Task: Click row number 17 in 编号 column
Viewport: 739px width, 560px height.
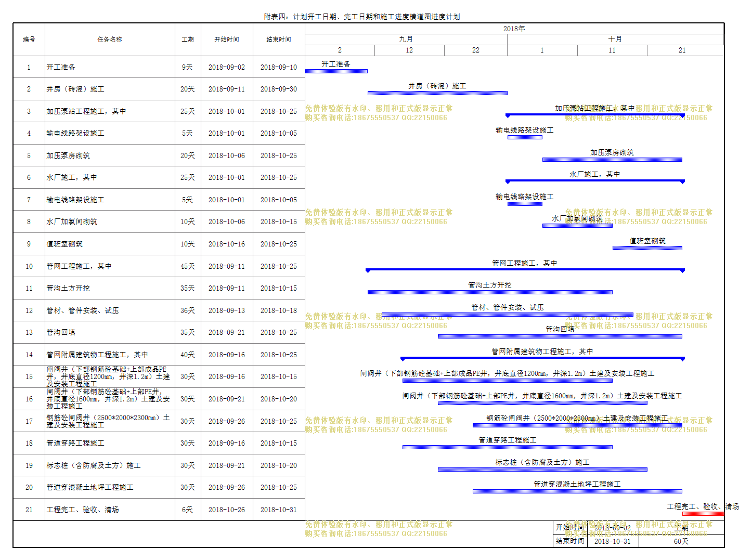Action: pyautogui.click(x=29, y=421)
